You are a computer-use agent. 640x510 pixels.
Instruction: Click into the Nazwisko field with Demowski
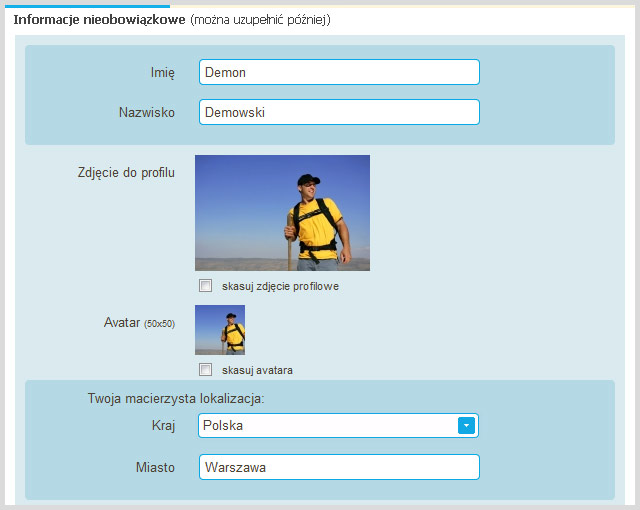(339, 113)
